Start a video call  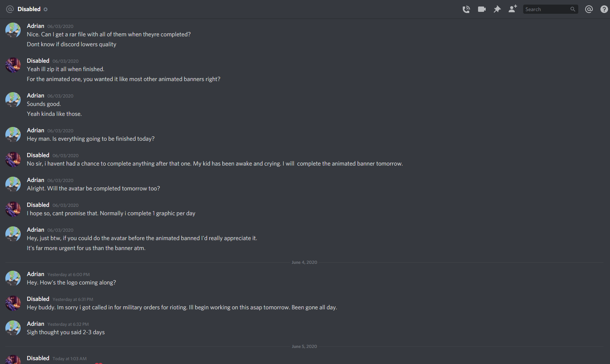coord(481,9)
